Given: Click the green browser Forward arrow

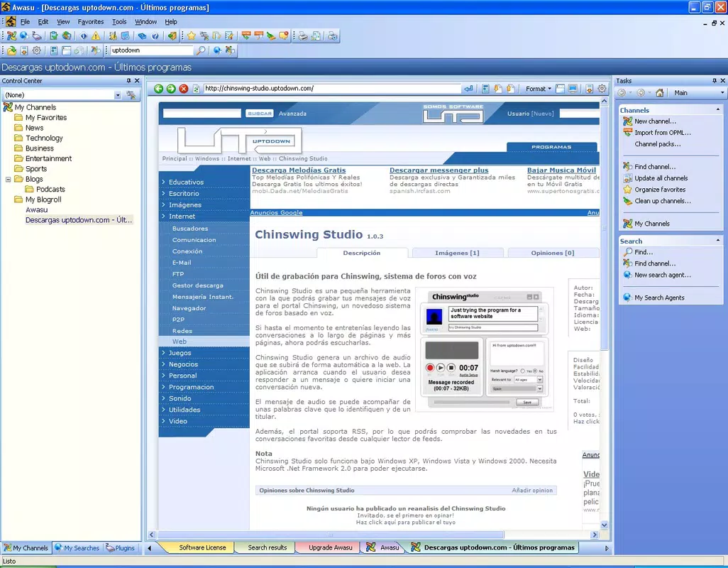Looking at the screenshot, I should coord(171,89).
